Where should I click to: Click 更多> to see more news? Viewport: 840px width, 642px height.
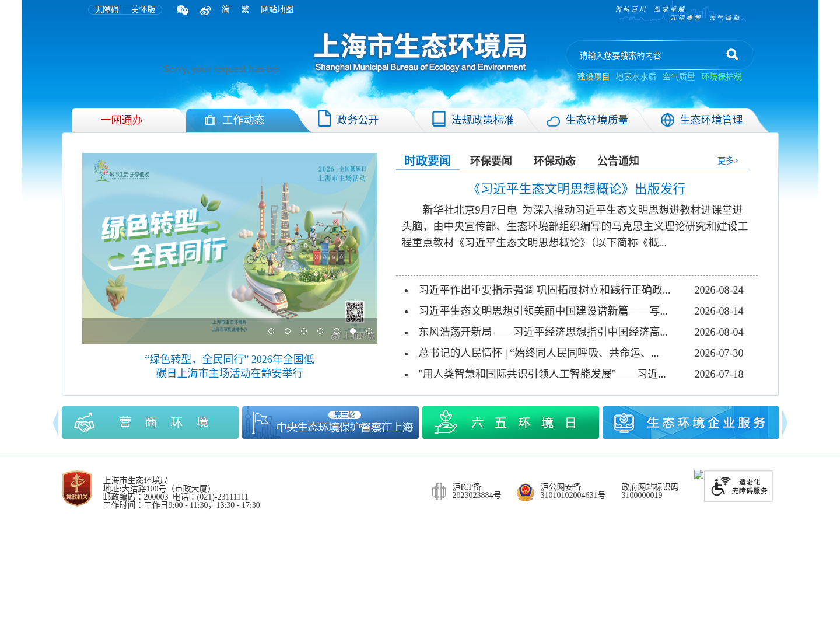728,160
